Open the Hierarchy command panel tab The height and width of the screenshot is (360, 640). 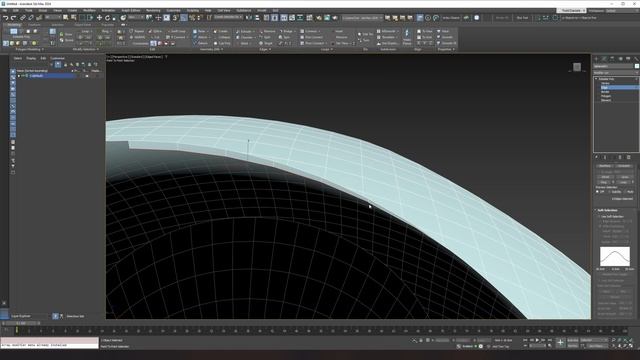coord(612,59)
